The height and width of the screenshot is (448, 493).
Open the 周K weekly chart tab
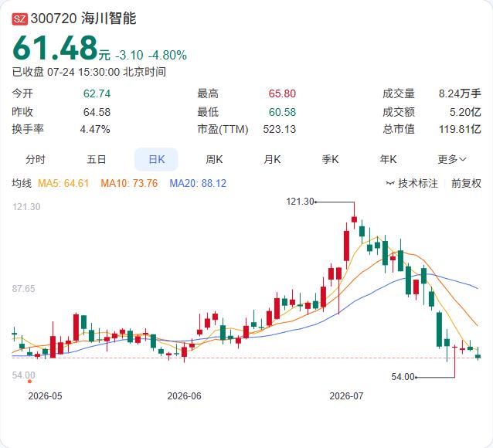[x=214, y=159]
